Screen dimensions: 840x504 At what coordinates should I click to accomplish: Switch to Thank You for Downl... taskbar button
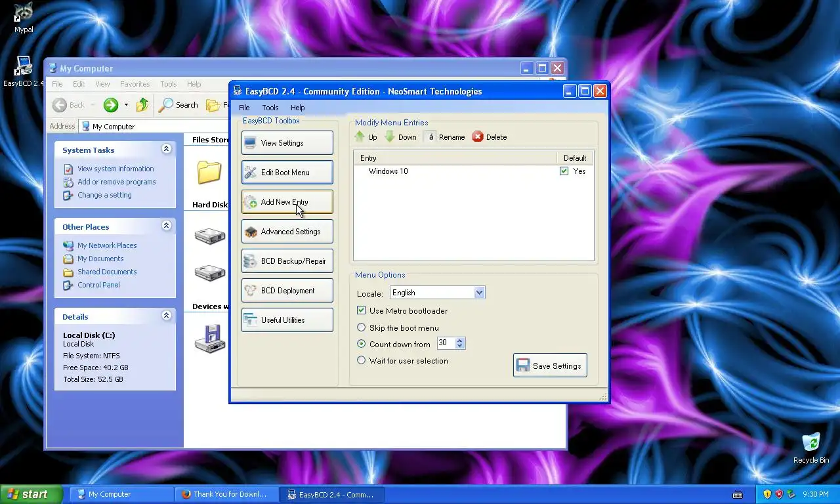226,494
